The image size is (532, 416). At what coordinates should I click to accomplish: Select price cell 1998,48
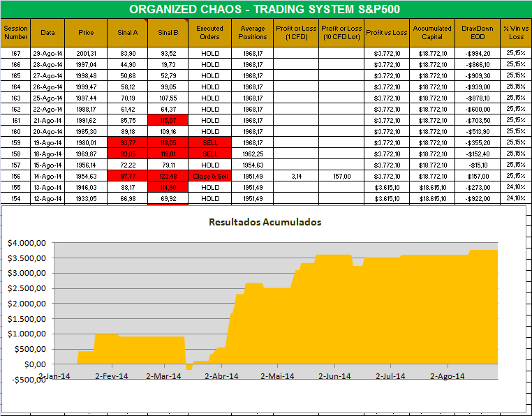[86, 75]
